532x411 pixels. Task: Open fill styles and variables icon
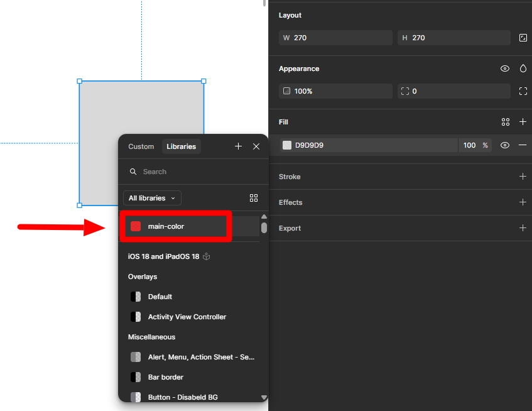pos(505,122)
